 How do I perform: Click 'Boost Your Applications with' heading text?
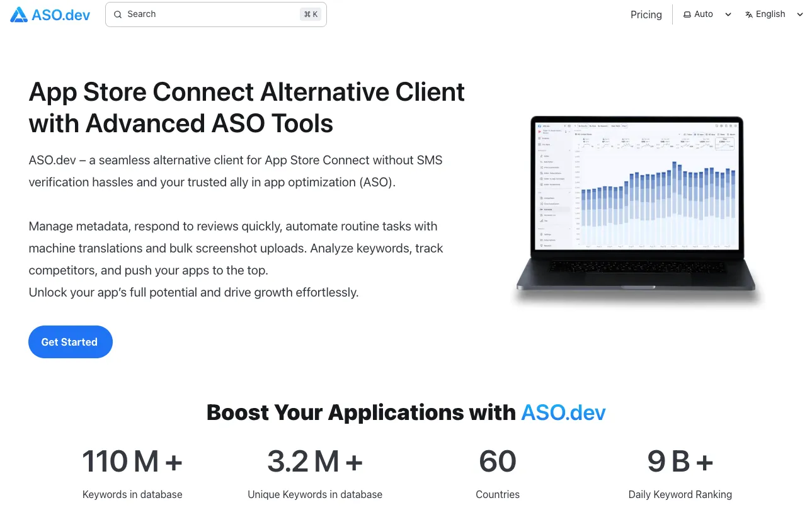(361, 412)
